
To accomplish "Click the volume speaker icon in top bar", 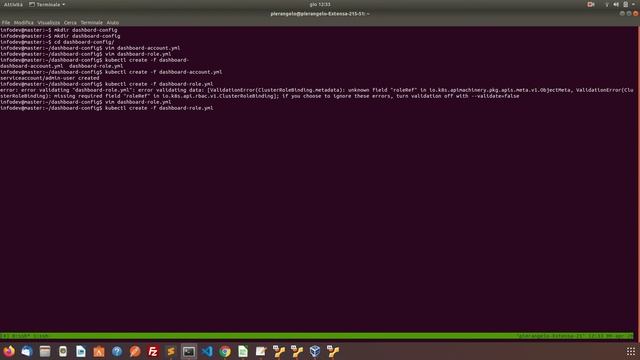I will (616, 4).
